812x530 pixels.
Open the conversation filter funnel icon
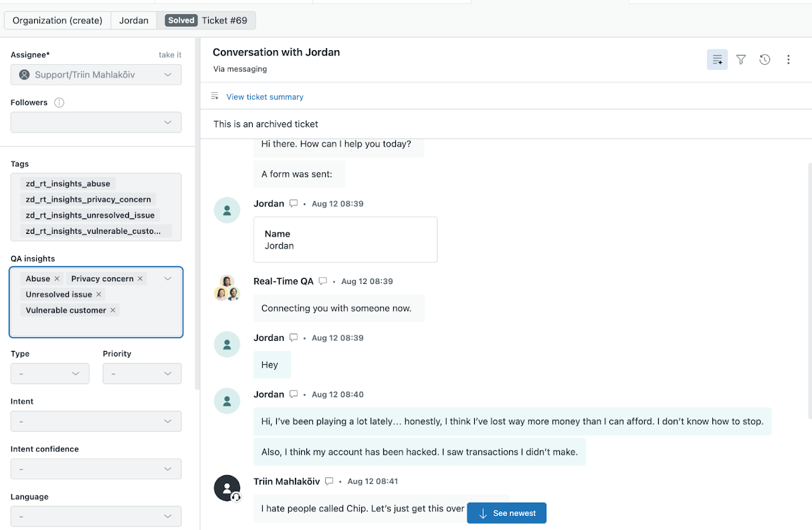(x=741, y=59)
